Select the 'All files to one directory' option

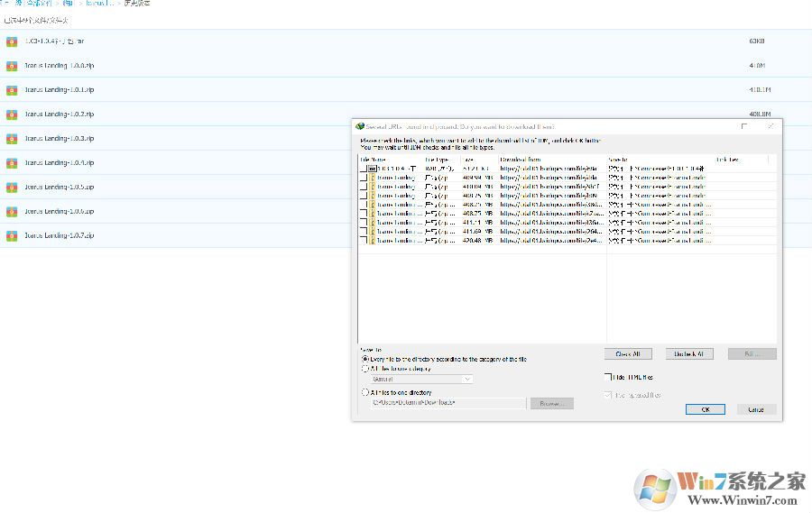pos(364,392)
